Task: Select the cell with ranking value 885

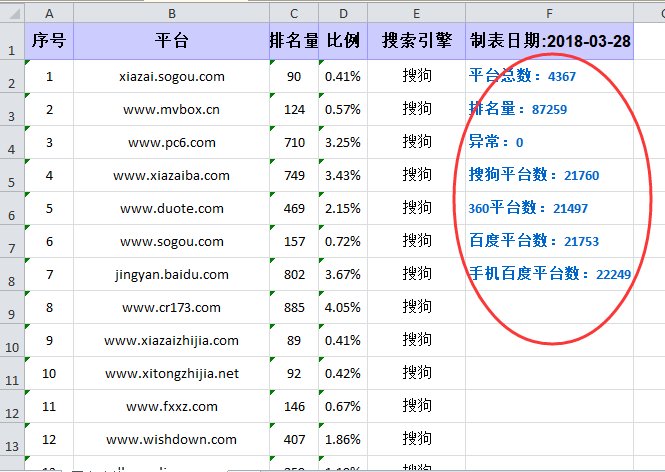Action: 294,307
